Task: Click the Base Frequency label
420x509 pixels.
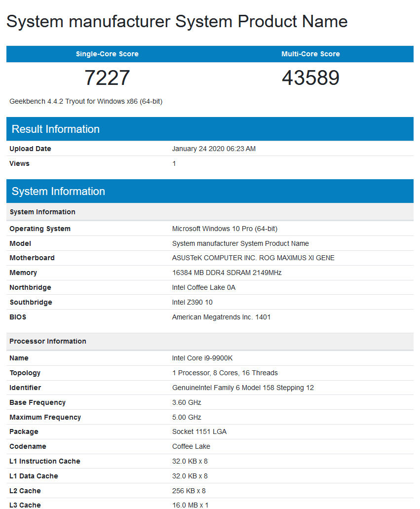Action: click(38, 402)
